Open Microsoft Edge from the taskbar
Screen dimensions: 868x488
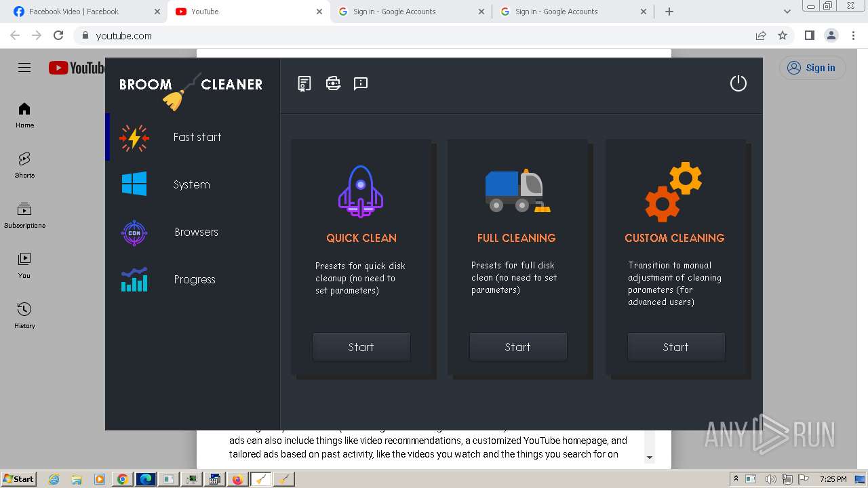click(x=145, y=479)
